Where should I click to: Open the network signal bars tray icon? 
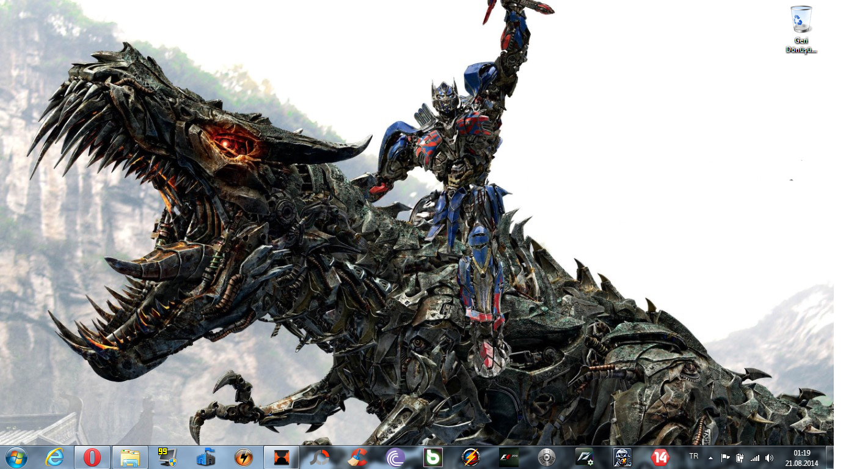(x=755, y=457)
